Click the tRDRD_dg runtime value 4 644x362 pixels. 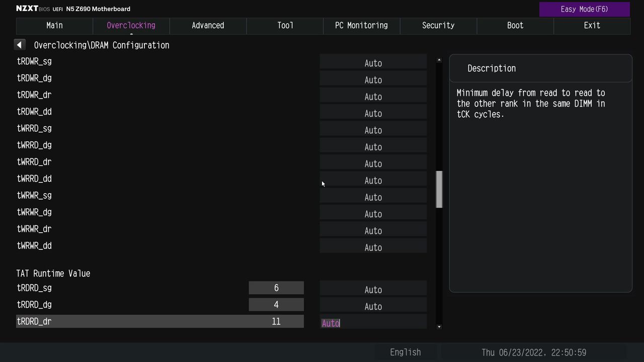276,305
